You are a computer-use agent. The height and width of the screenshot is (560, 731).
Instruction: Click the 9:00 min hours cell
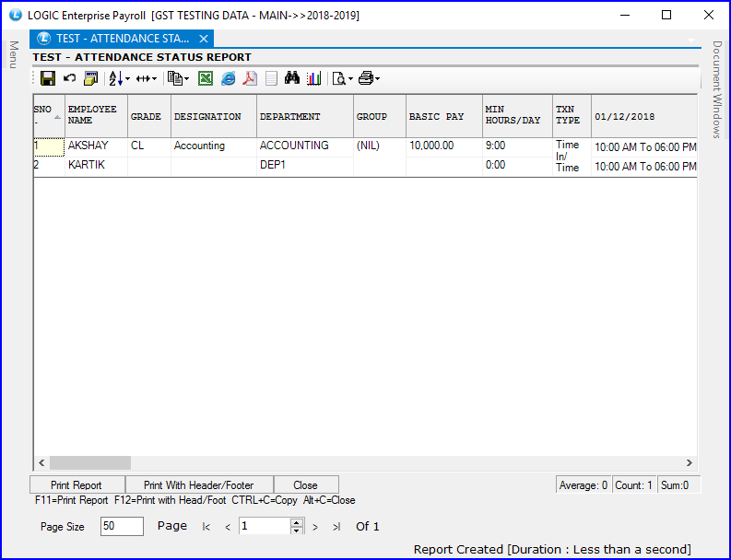pyautogui.click(x=517, y=146)
